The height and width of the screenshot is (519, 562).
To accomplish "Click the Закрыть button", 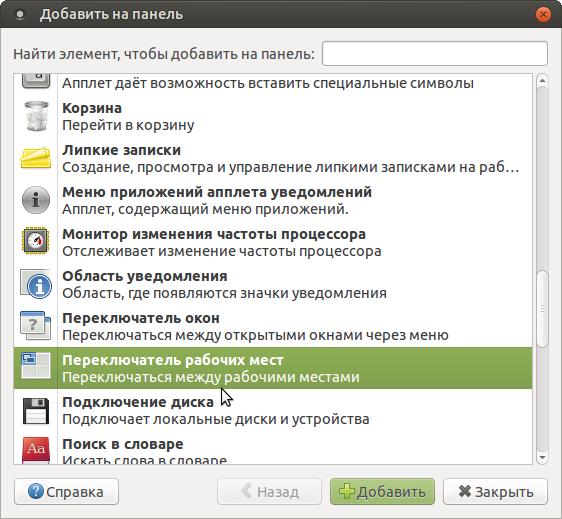I will (x=495, y=492).
